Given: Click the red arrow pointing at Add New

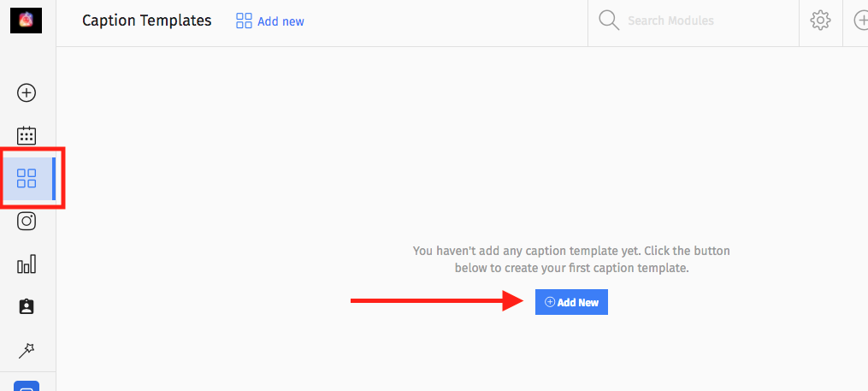Looking at the screenshot, I should (437, 300).
